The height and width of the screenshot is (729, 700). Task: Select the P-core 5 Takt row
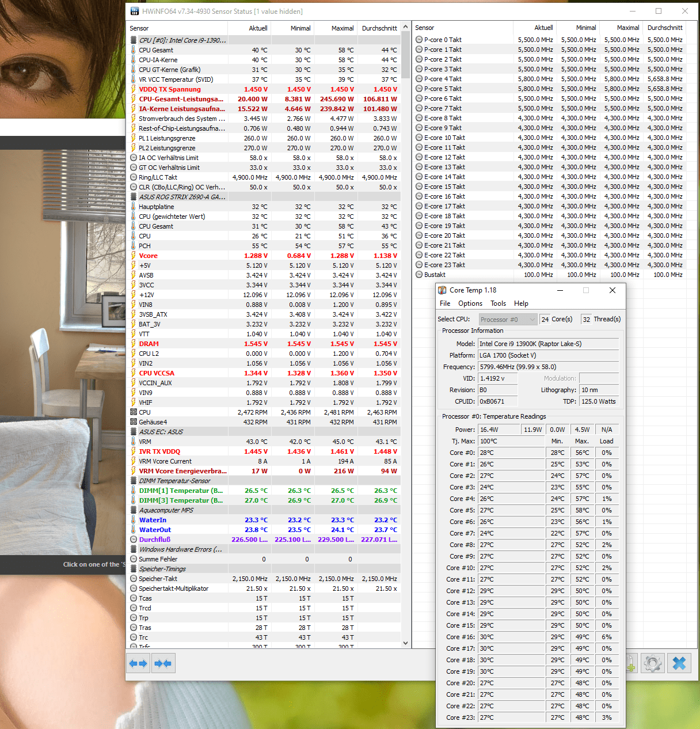click(550, 89)
